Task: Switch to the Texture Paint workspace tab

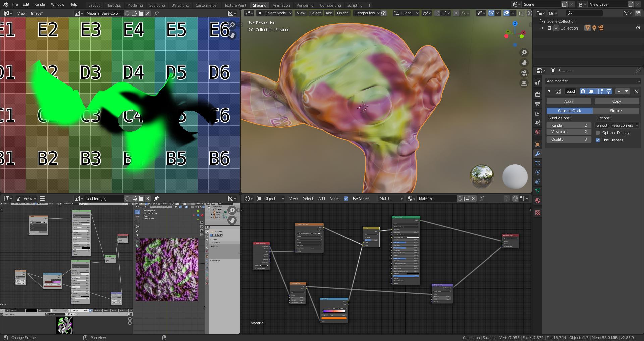Action: tap(235, 5)
